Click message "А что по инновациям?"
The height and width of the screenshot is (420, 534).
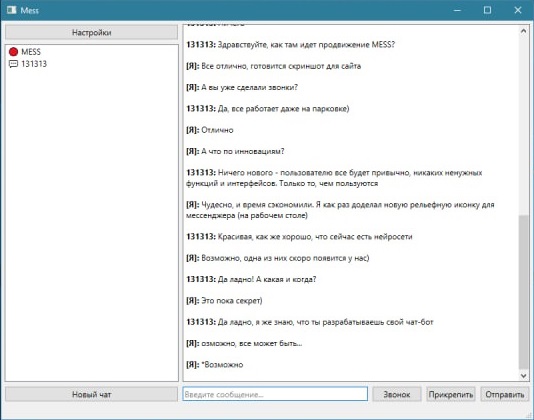pos(235,151)
